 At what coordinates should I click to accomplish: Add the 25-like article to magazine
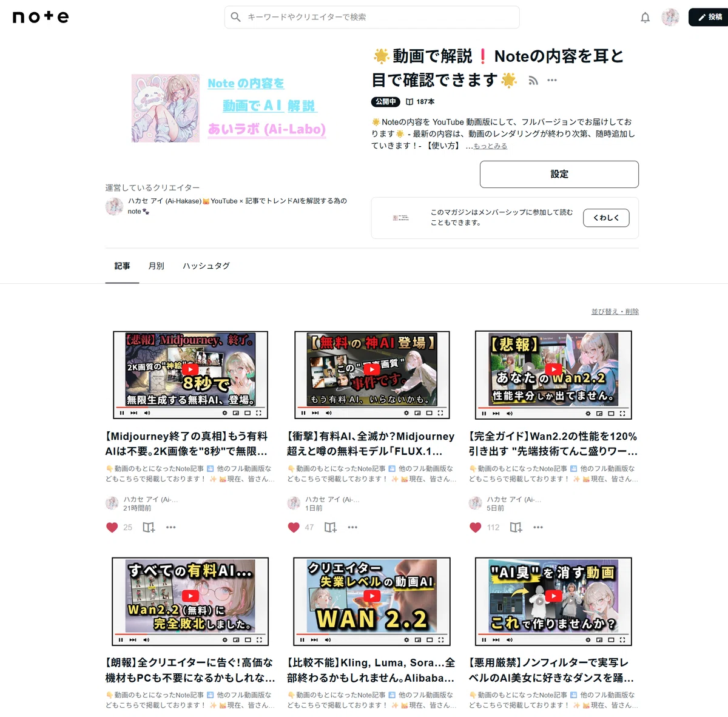pos(149,528)
